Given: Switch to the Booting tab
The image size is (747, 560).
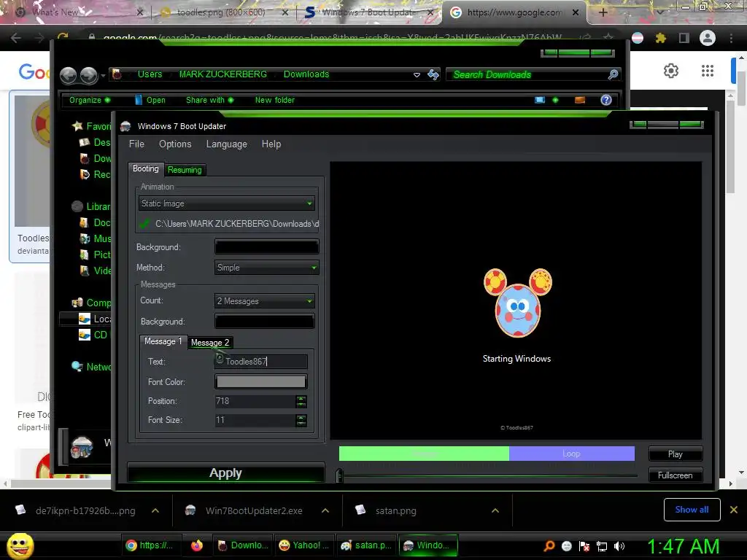Looking at the screenshot, I should [145, 168].
